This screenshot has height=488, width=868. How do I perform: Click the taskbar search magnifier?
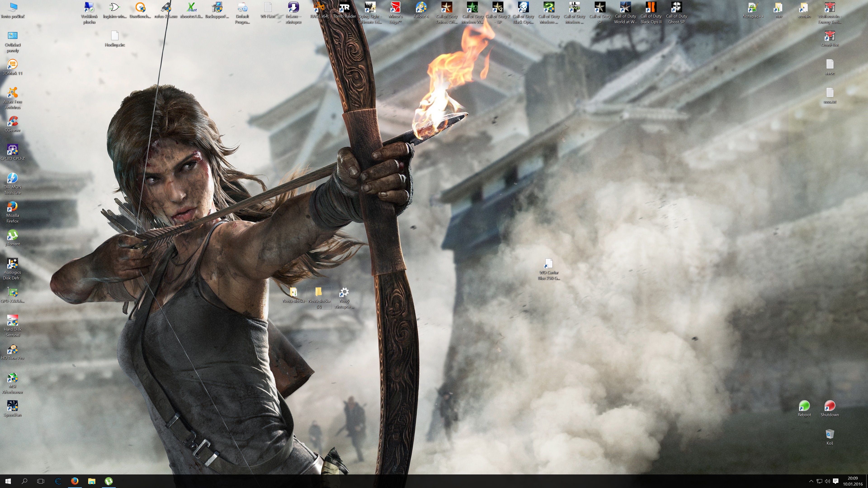(x=24, y=481)
